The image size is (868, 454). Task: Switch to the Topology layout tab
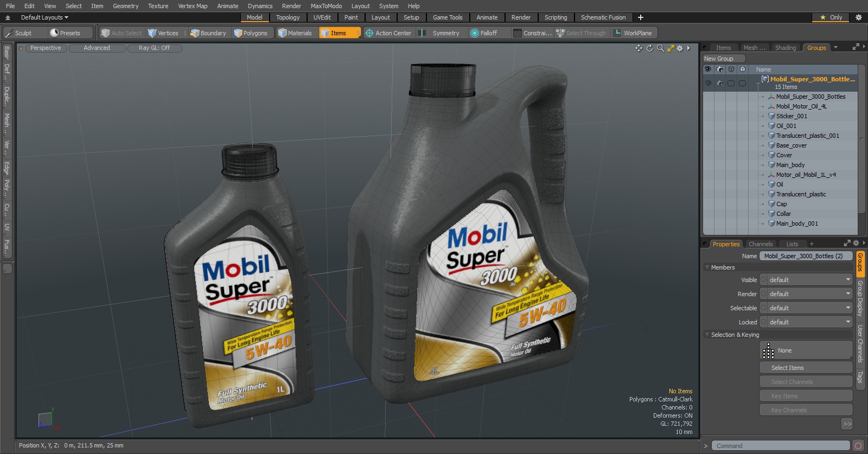coord(288,17)
